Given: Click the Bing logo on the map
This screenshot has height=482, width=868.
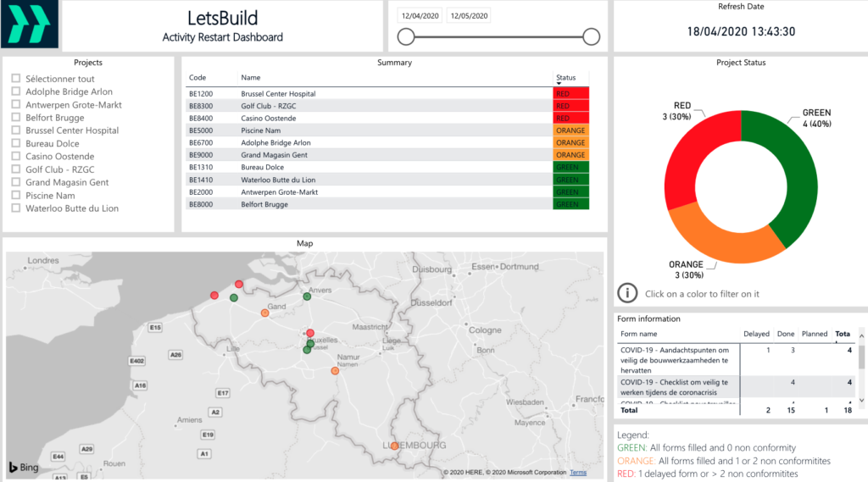Looking at the screenshot, I should click(25, 468).
